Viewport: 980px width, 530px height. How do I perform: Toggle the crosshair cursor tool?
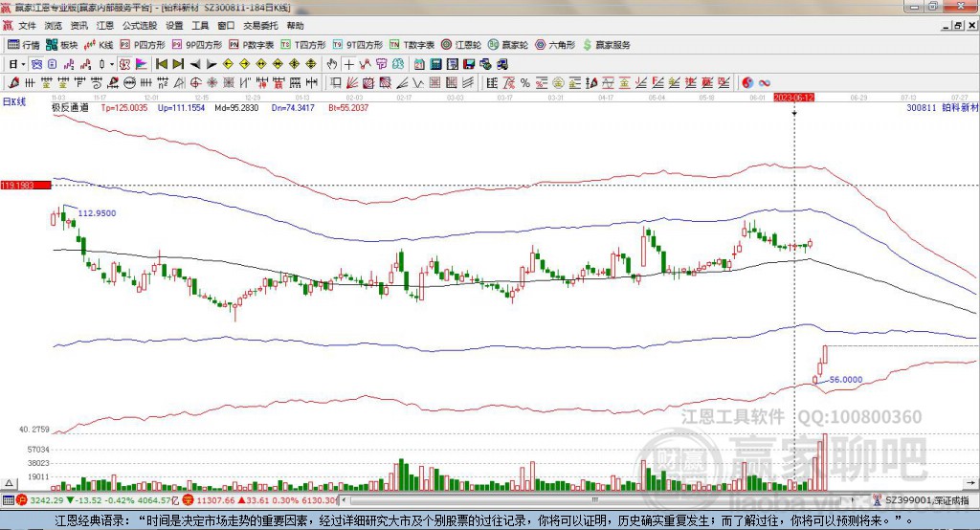click(348, 64)
